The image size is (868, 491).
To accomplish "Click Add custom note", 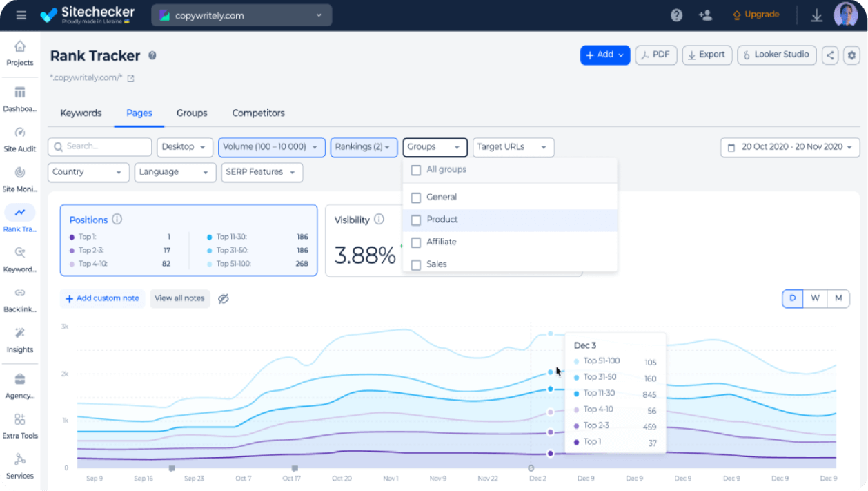I will coord(102,298).
